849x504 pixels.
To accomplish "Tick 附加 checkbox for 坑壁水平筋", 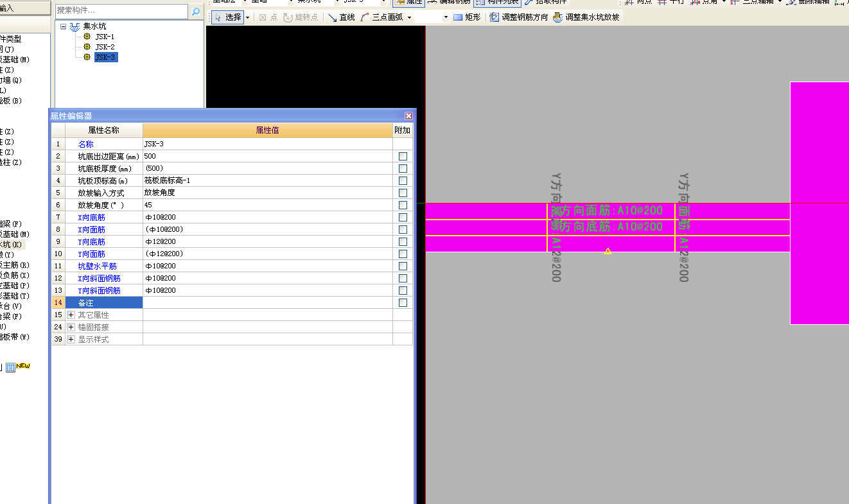I will tap(403, 266).
